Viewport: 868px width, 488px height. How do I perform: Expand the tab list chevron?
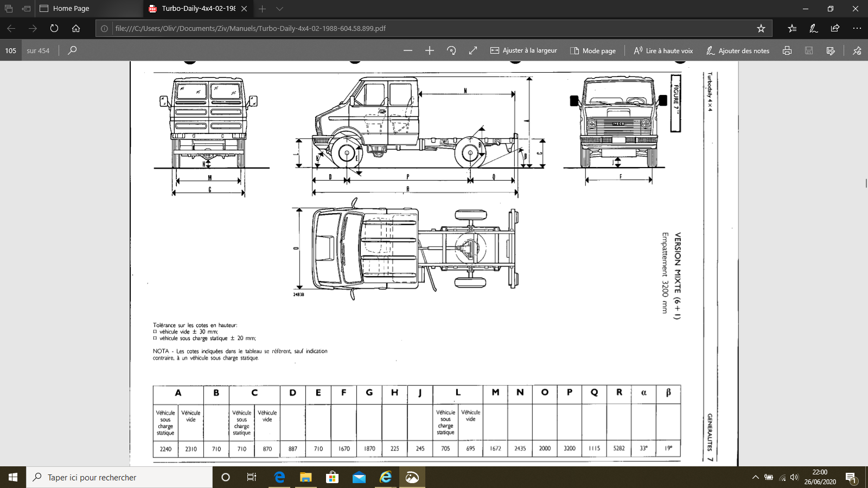(x=279, y=9)
